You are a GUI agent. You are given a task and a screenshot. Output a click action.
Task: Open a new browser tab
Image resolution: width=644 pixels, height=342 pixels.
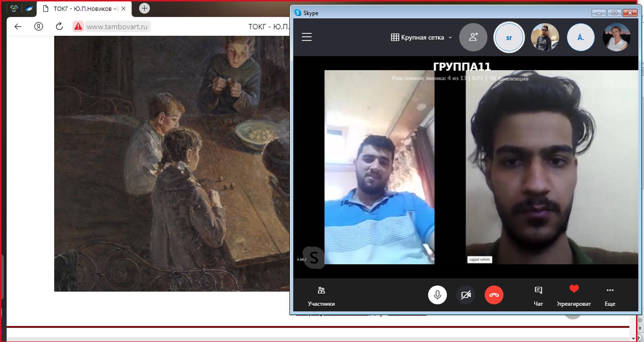(x=144, y=8)
